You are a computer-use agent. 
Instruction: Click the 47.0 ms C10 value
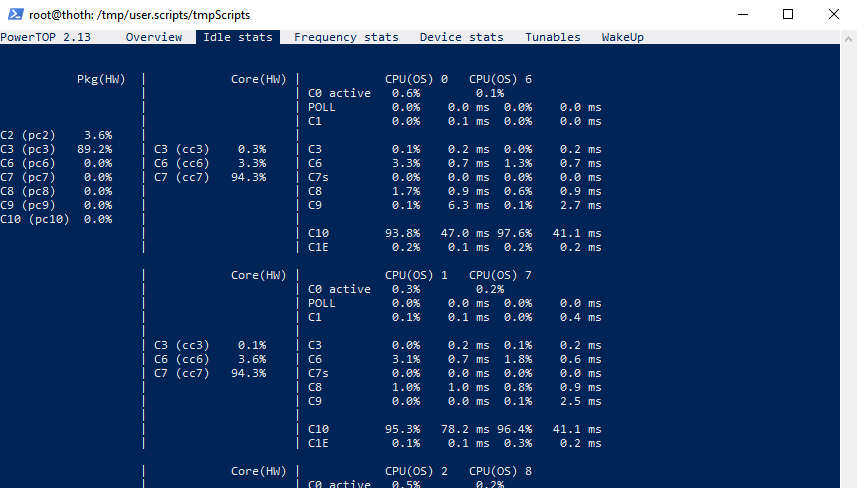[x=465, y=233]
